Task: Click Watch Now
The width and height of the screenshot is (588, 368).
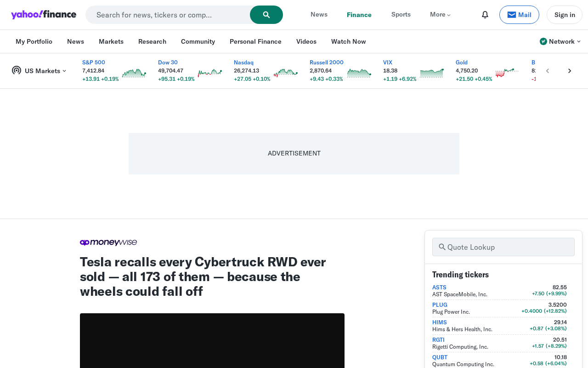Action: [x=349, y=41]
